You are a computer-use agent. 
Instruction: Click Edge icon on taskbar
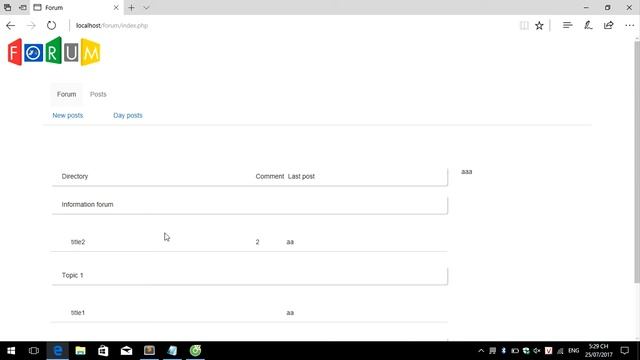[x=58, y=351]
